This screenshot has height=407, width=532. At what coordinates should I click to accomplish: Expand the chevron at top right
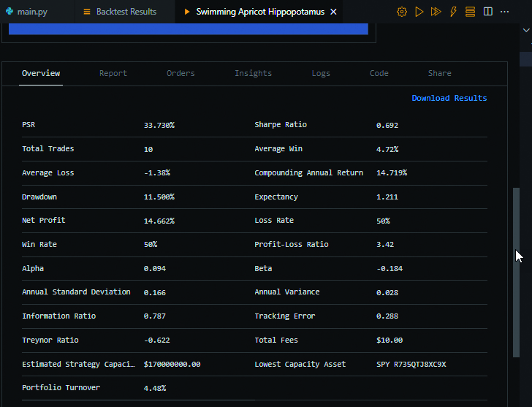pyautogui.click(x=526, y=30)
